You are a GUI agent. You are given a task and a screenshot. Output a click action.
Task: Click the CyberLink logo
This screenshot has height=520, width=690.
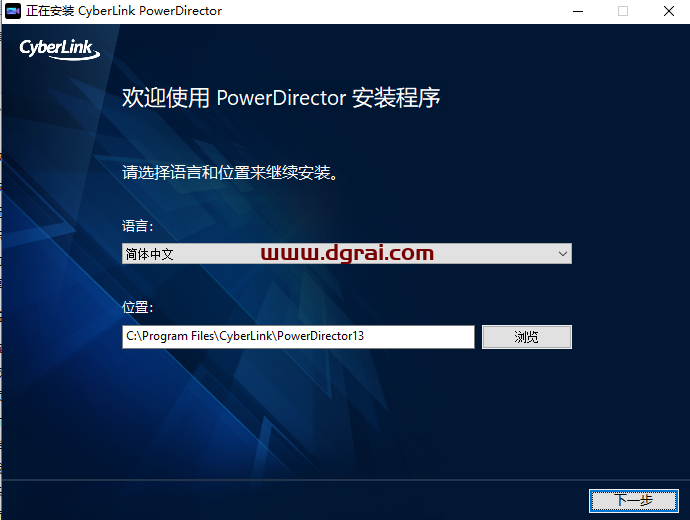[x=59, y=49]
